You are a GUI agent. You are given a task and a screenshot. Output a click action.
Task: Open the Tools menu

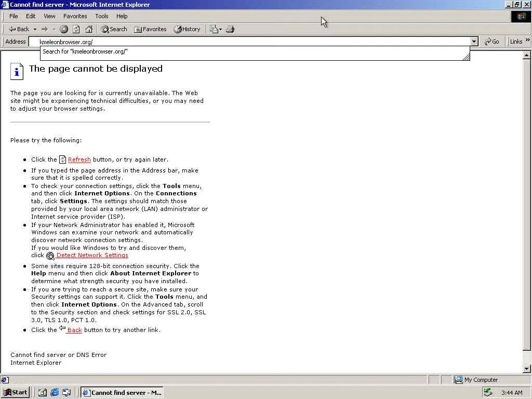tap(101, 16)
